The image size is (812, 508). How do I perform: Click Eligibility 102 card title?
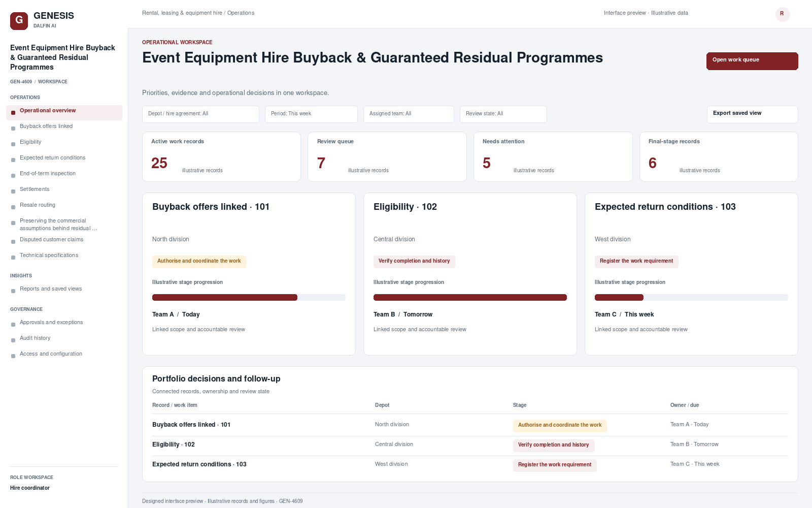405,207
